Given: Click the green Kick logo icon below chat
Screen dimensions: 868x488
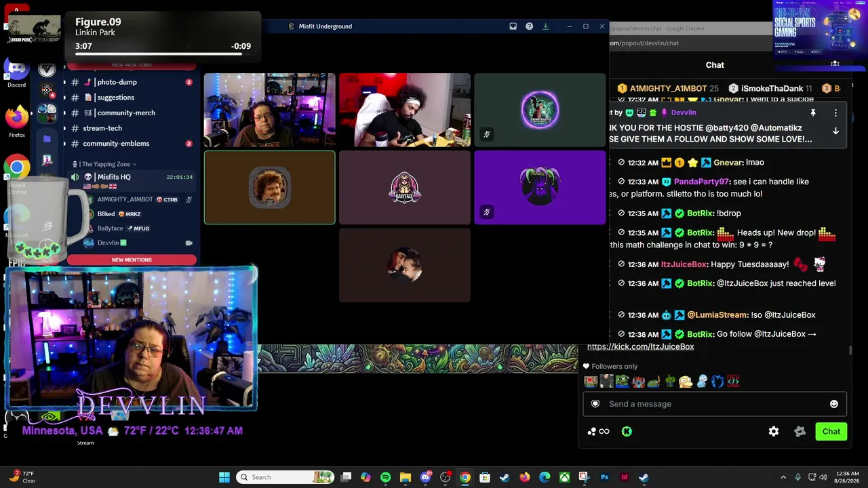Looking at the screenshot, I should point(627,432).
